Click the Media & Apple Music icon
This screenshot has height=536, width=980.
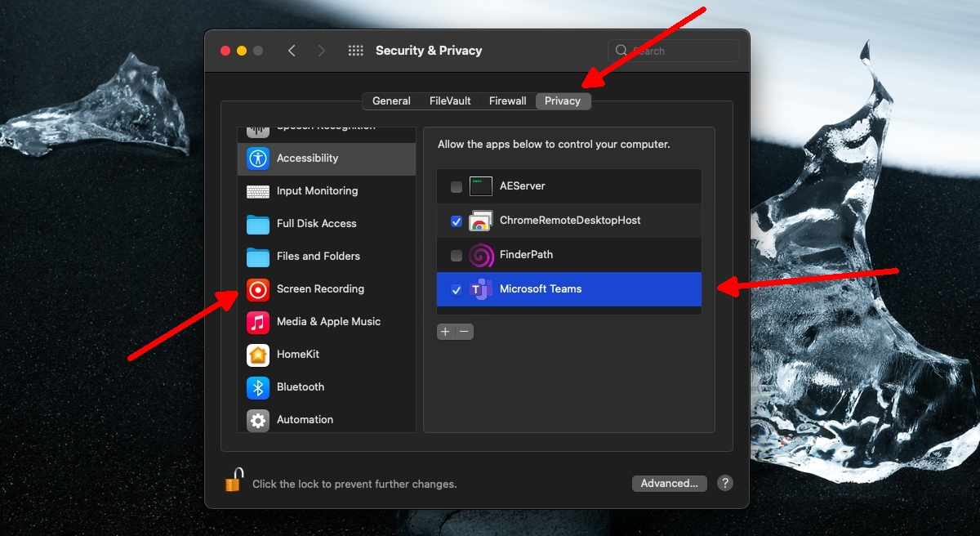[258, 322]
